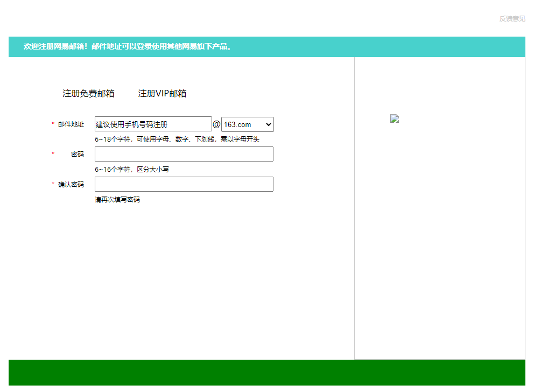Open the 反馈意见 feedback link
Image resolution: width=548 pixels, height=392 pixels.
[512, 18]
